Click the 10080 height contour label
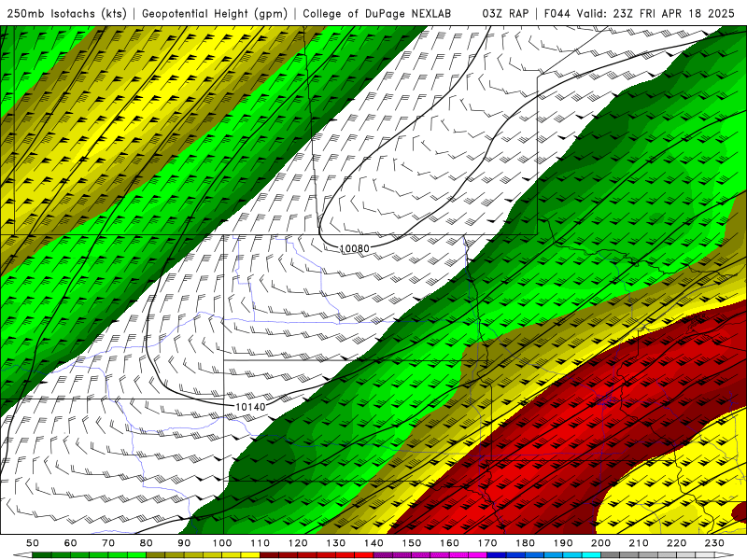This screenshot has height=560, width=747. coord(355,248)
